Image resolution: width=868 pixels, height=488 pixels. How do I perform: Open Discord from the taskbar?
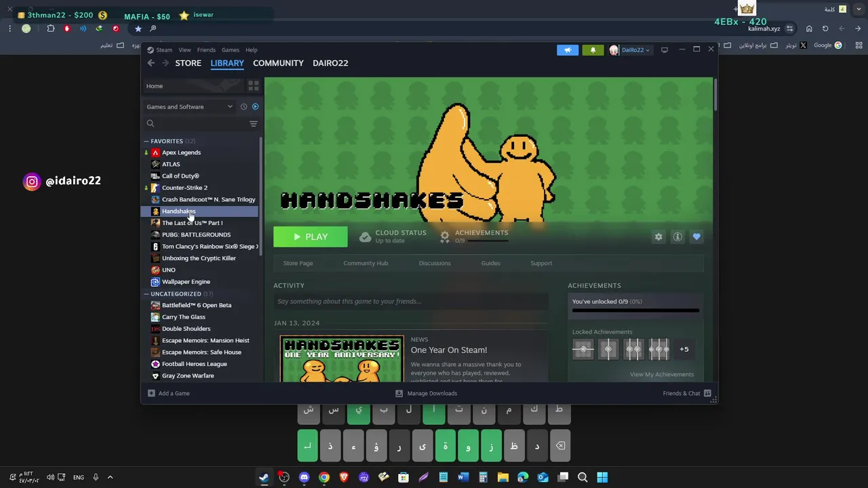304,477
